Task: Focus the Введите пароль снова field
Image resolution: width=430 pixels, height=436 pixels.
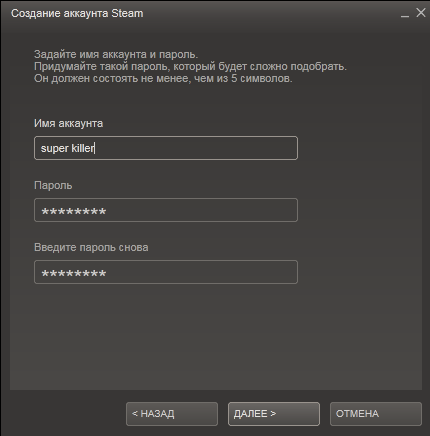Action: click(x=166, y=272)
